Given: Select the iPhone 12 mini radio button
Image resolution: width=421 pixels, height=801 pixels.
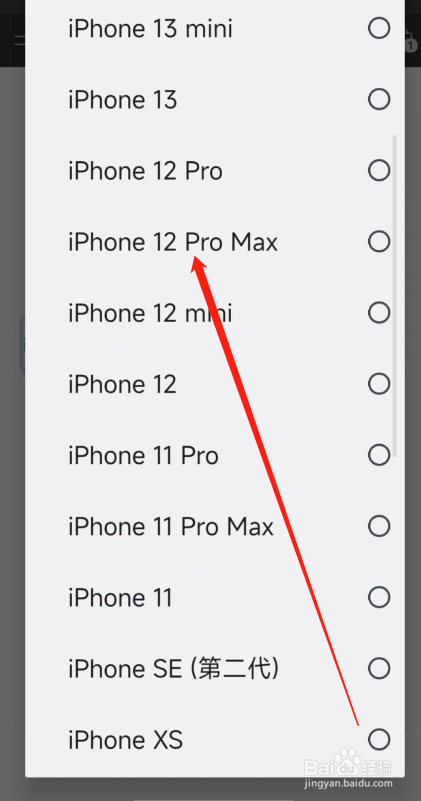Looking at the screenshot, I should pyautogui.click(x=379, y=312).
